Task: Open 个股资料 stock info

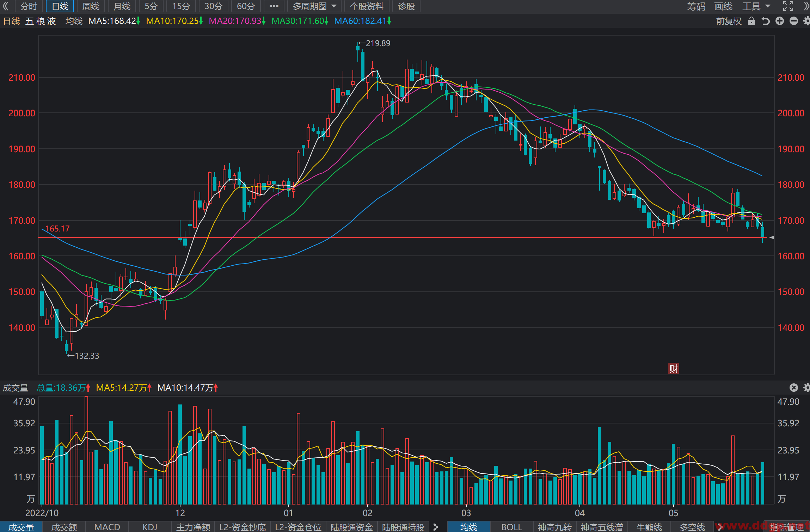Action: pos(367,6)
